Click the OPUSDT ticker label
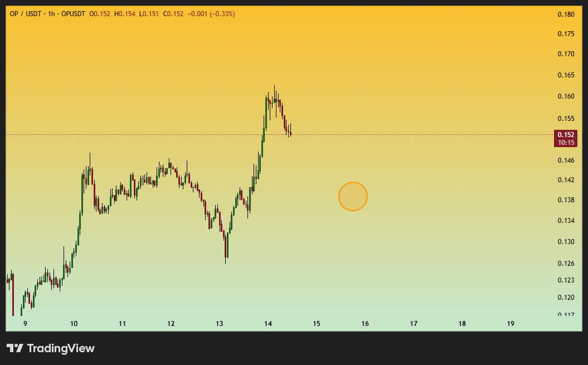The image size is (588, 365). click(x=73, y=14)
